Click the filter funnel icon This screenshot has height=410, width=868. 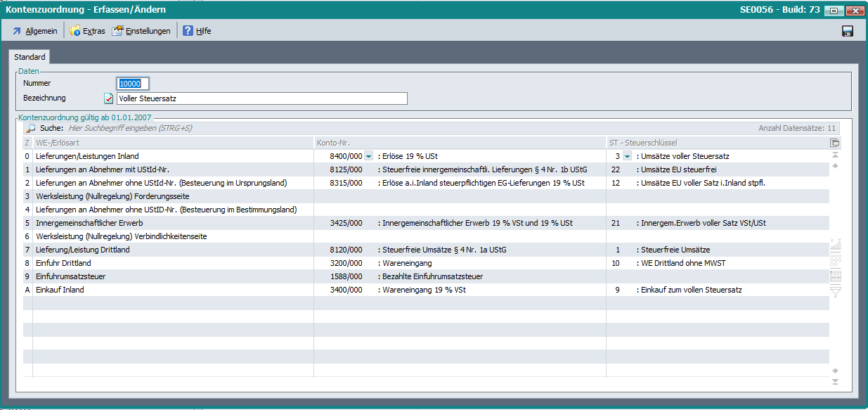point(835,292)
